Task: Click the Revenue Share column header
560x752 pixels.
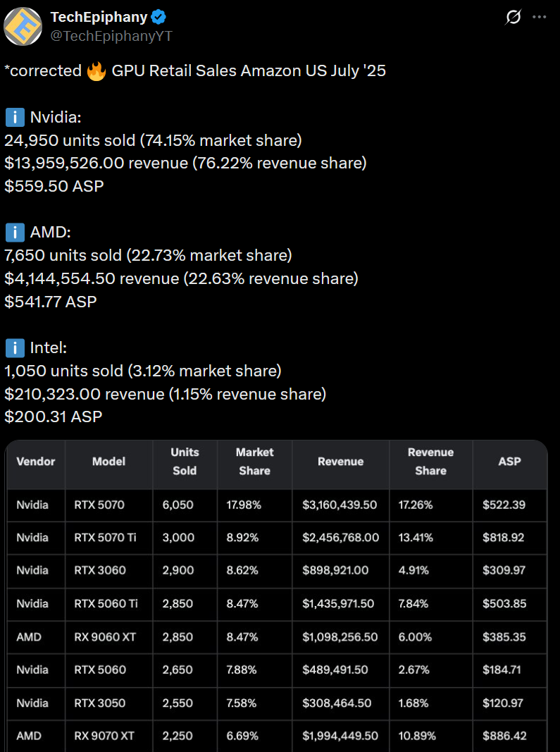Action: coord(430,462)
